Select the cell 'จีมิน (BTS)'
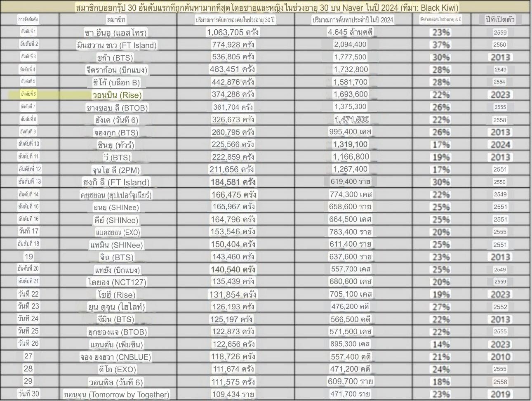 pyautogui.click(x=117, y=319)
